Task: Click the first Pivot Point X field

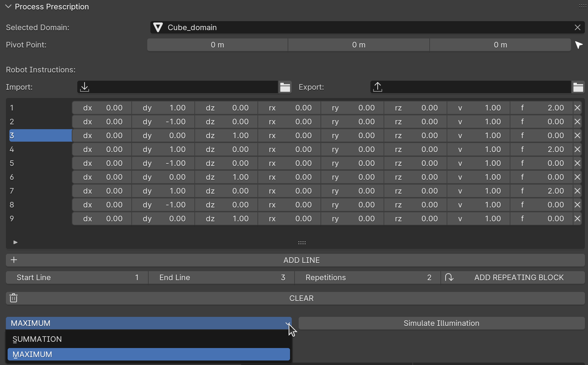Action: pos(218,45)
